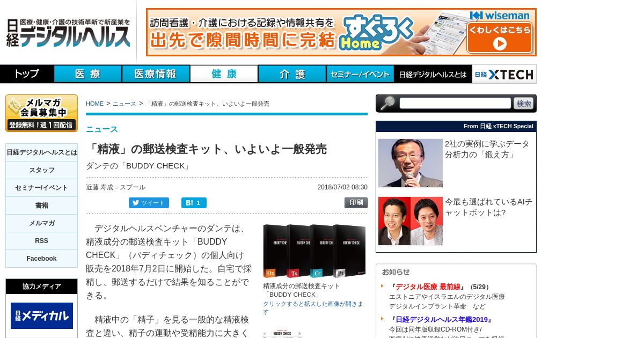Click the article title 「精液」の郵送検査キット
The image size is (644, 338).
(207, 149)
